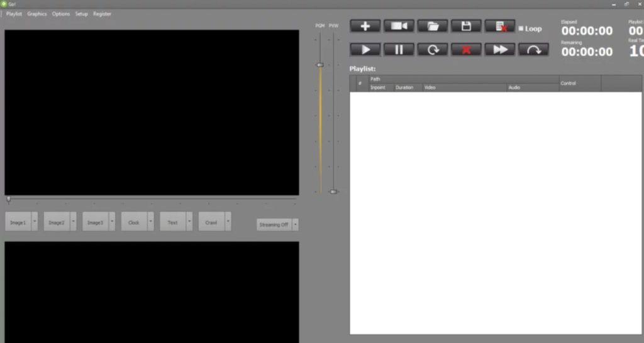This screenshot has height=343, width=644.
Task: Expand the Image2 dropdown arrow
Action: click(x=73, y=222)
